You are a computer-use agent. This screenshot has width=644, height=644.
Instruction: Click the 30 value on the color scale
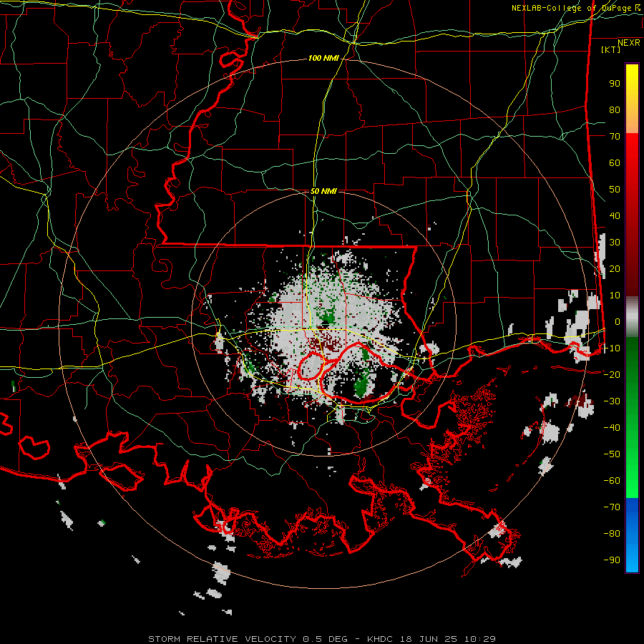point(615,243)
